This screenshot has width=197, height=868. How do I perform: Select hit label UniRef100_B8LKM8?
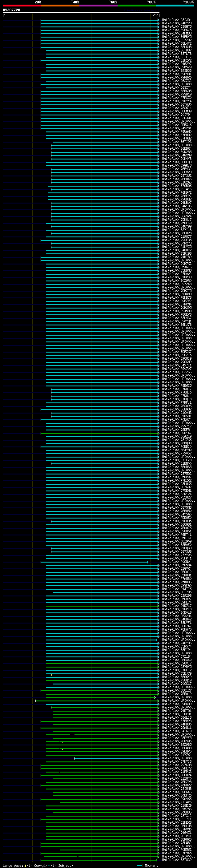(x=177, y=47)
